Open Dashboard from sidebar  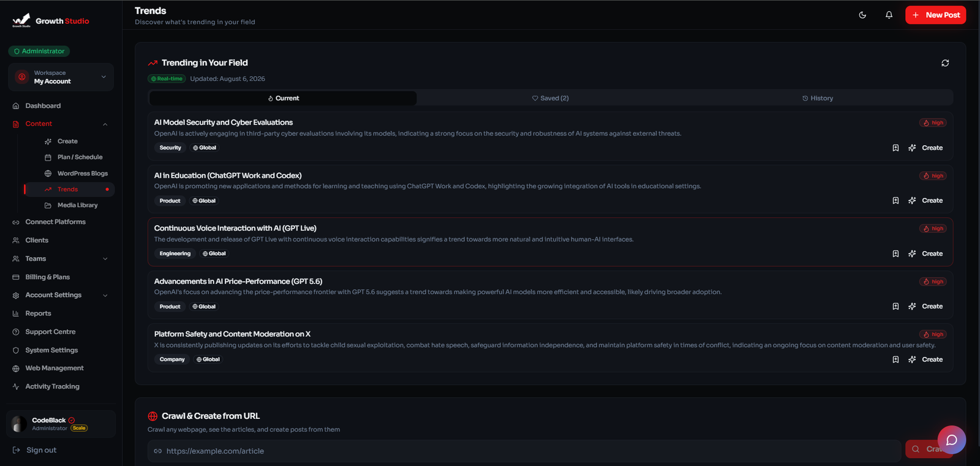tap(43, 106)
